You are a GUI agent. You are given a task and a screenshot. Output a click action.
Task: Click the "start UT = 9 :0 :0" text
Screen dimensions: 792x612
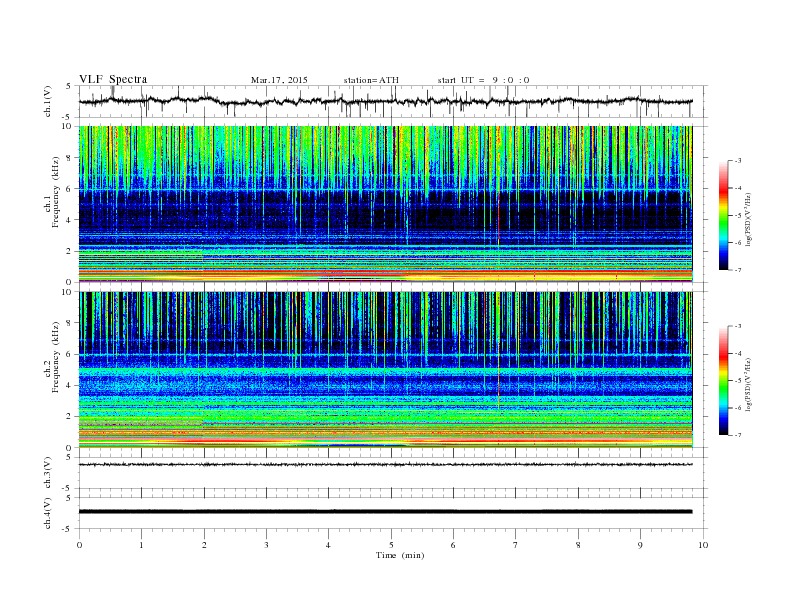483,80
